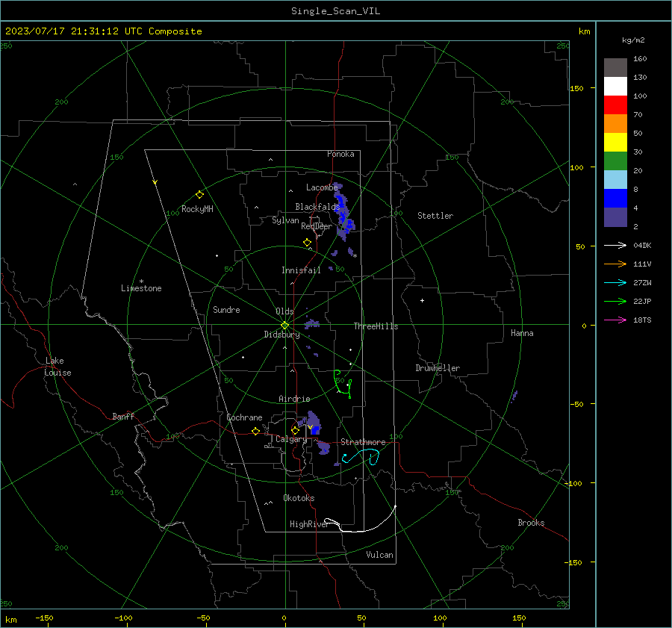Click the yellow diamond marker below RedDeer
This screenshot has width=672, height=628.
coord(308,243)
